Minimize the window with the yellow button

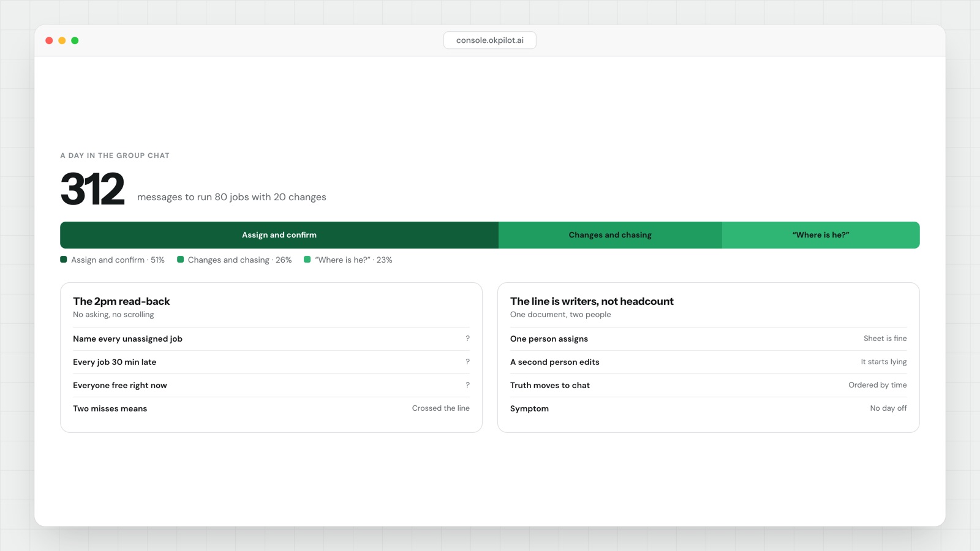click(x=62, y=40)
